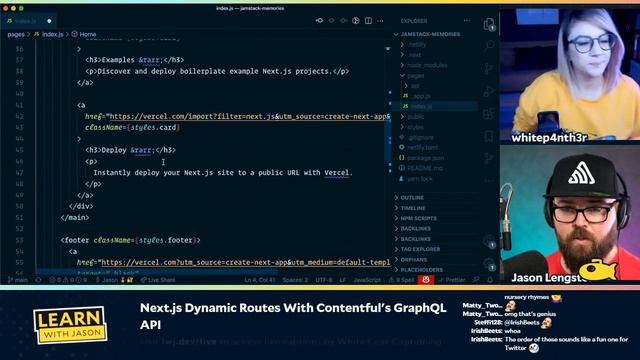This screenshot has height=360, width=640.
Task: Click the red highlighted status bar icon
Action: click(x=426, y=280)
